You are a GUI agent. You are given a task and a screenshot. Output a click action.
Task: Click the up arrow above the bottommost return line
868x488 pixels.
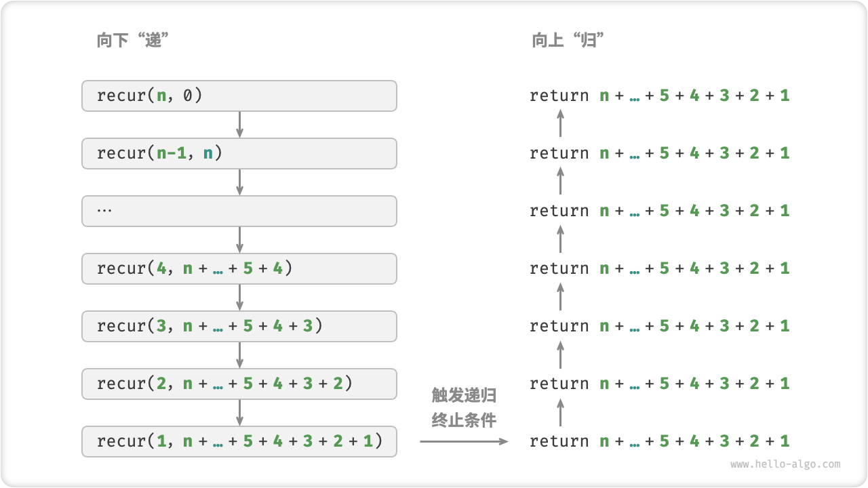point(560,412)
